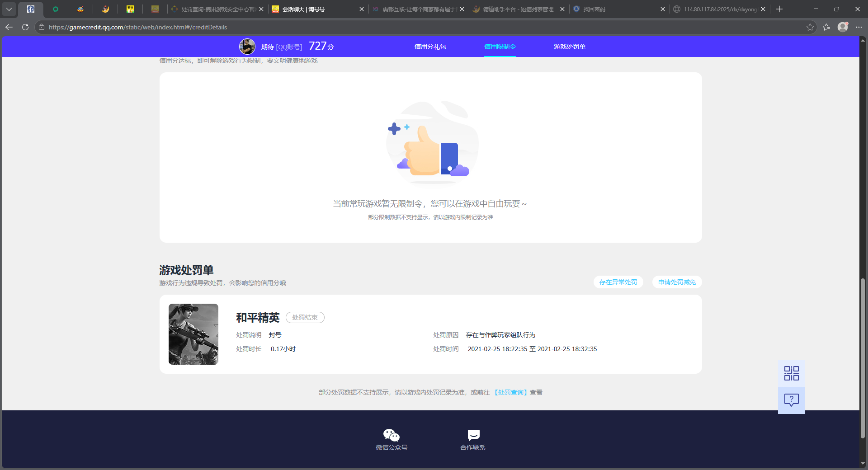View site information lock icon
This screenshot has width=868, height=470.
(x=42, y=27)
